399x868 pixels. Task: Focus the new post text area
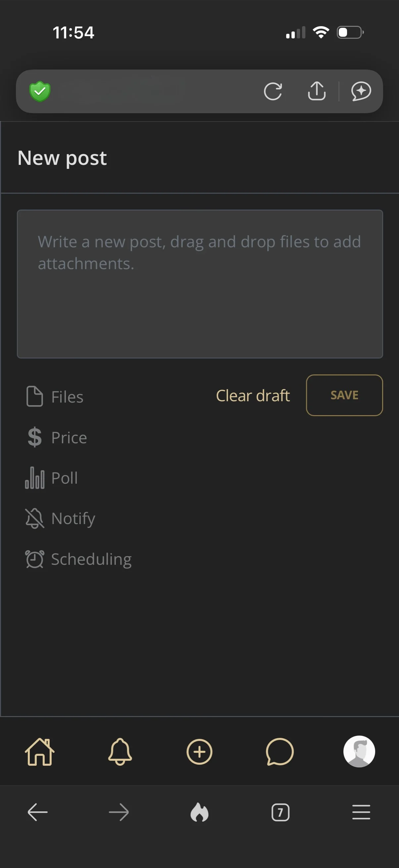(200, 284)
